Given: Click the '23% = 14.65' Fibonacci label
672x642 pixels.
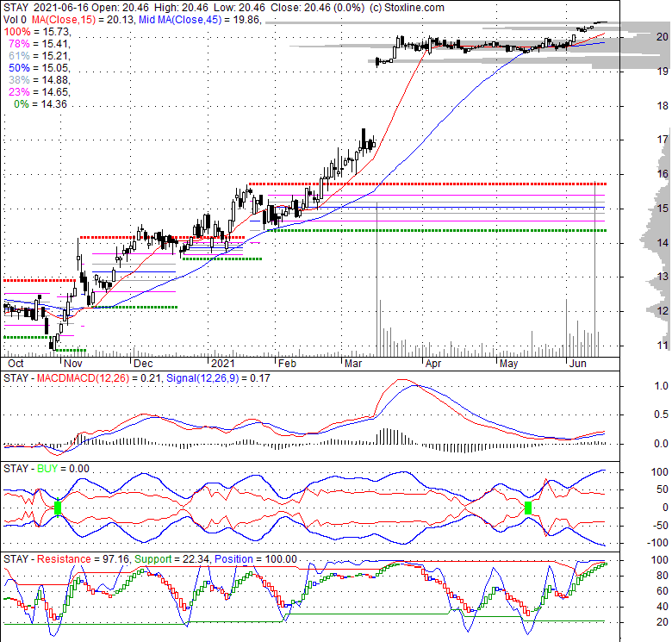Looking at the screenshot, I should point(39,91).
